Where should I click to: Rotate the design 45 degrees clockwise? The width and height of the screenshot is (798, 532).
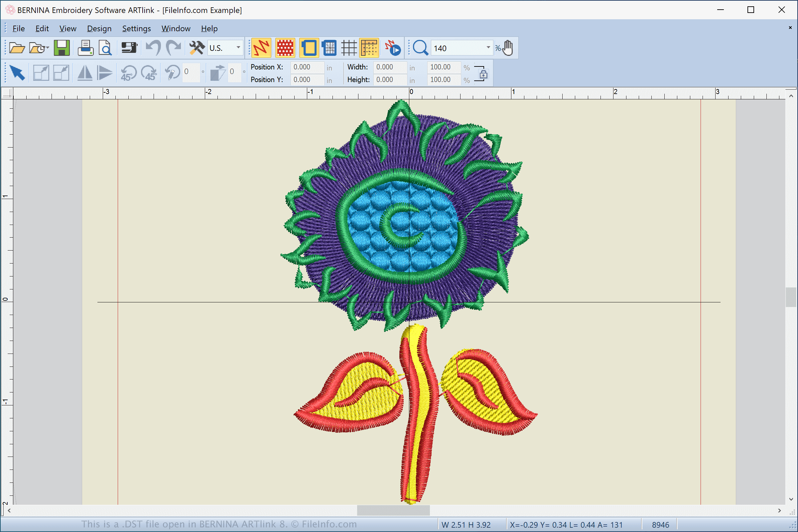149,72
